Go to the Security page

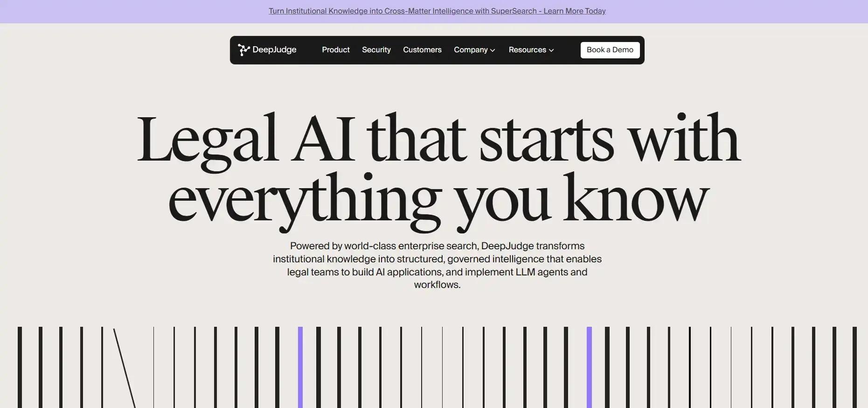(x=376, y=50)
